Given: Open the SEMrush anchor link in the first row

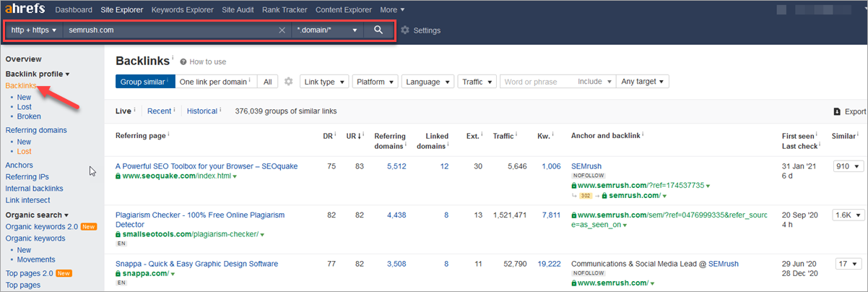Looking at the screenshot, I should (x=586, y=166).
